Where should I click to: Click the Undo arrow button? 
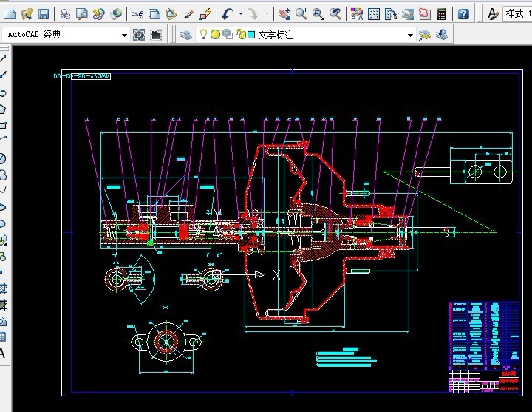click(x=227, y=13)
